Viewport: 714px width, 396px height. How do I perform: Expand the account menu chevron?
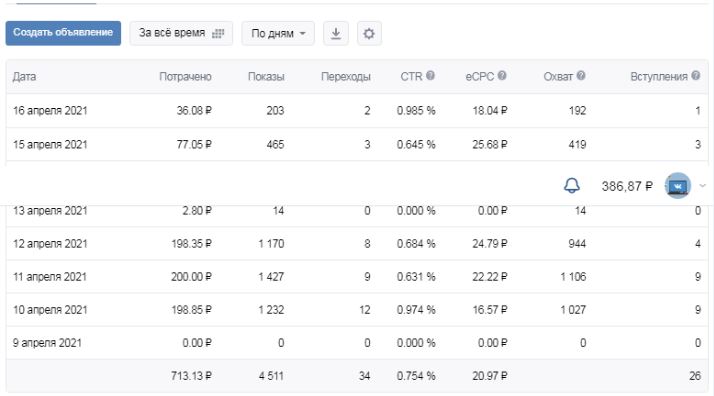click(x=703, y=186)
